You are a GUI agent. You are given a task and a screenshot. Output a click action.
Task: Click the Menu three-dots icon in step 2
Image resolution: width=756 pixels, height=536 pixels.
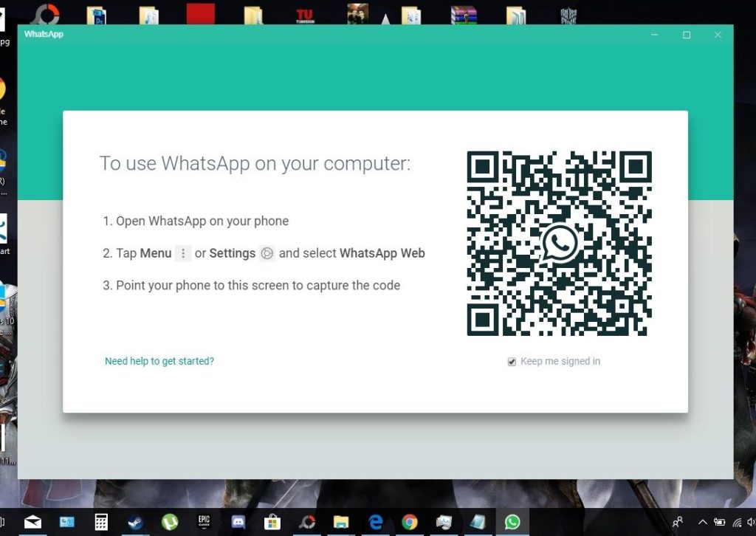pyautogui.click(x=183, y=253)
